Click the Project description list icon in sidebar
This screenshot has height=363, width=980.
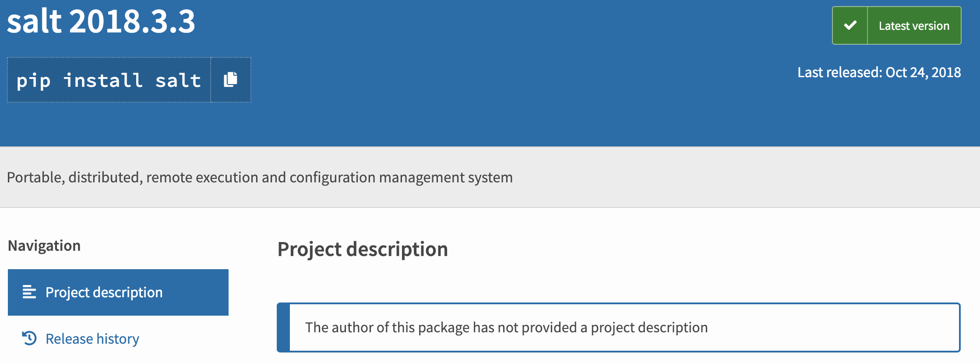29,292
